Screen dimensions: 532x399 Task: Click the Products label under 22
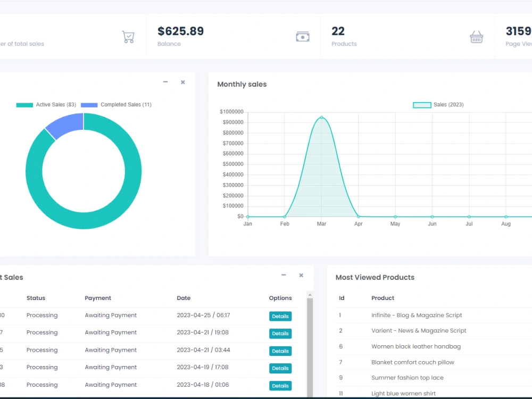point(344,44)
